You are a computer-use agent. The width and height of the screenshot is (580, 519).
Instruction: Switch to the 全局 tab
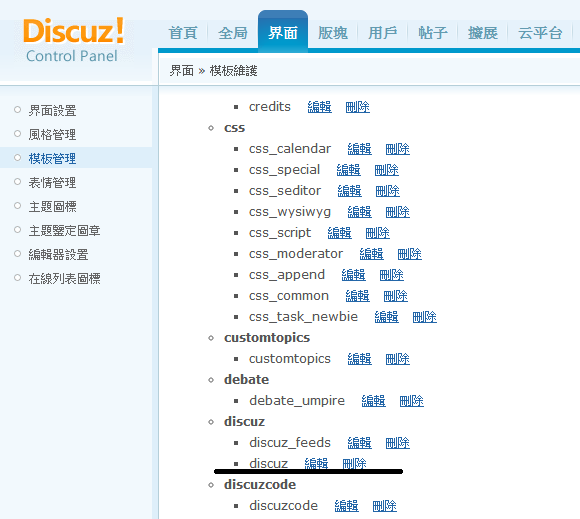[x=233, y=33]
